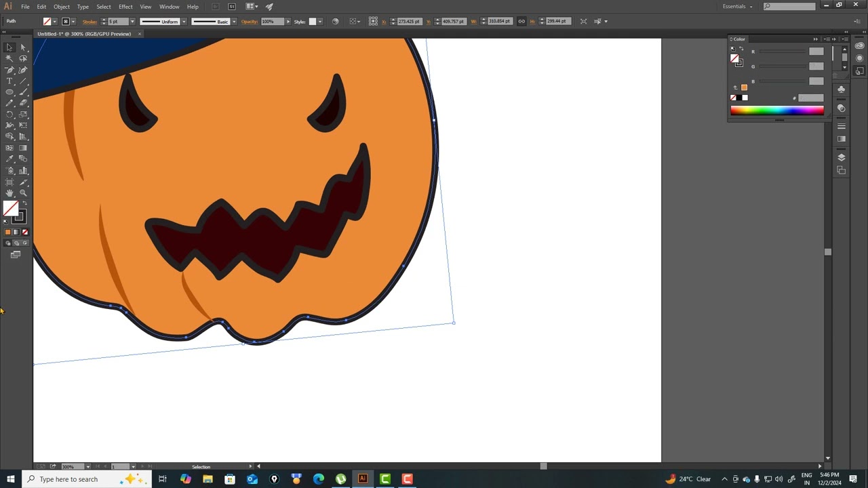Click Change Screen Mode button in Tools panel
The image size is (868, 488).
16,255
